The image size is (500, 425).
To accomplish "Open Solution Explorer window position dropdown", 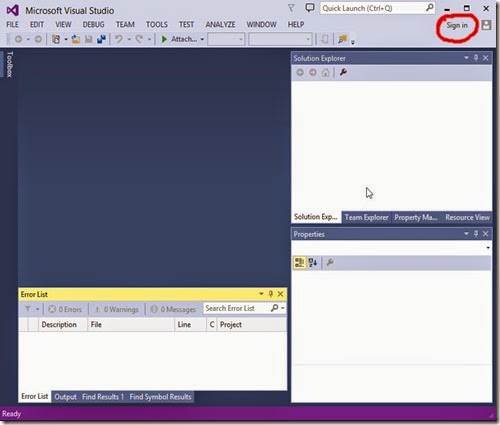I will [466, 58].
